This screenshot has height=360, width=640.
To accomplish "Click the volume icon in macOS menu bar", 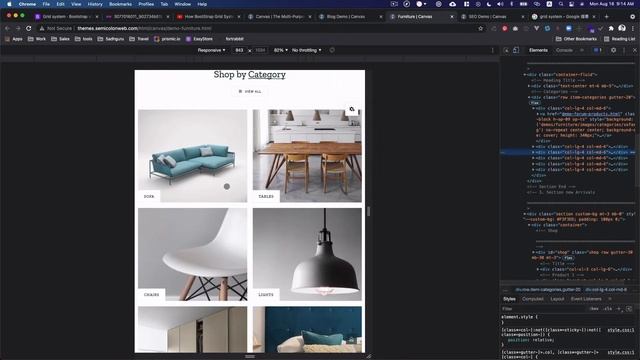I will click(500, 4).
